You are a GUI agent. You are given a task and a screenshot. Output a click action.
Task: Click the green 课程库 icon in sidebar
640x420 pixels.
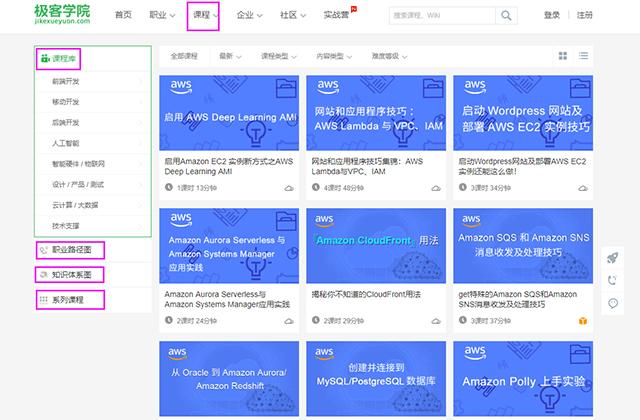(x=45, y=58)
